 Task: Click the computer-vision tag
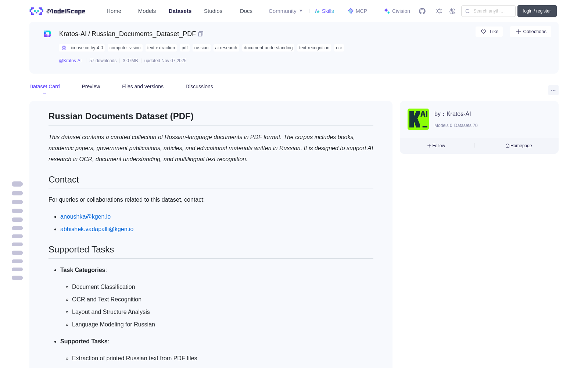(x=125, y=48)
